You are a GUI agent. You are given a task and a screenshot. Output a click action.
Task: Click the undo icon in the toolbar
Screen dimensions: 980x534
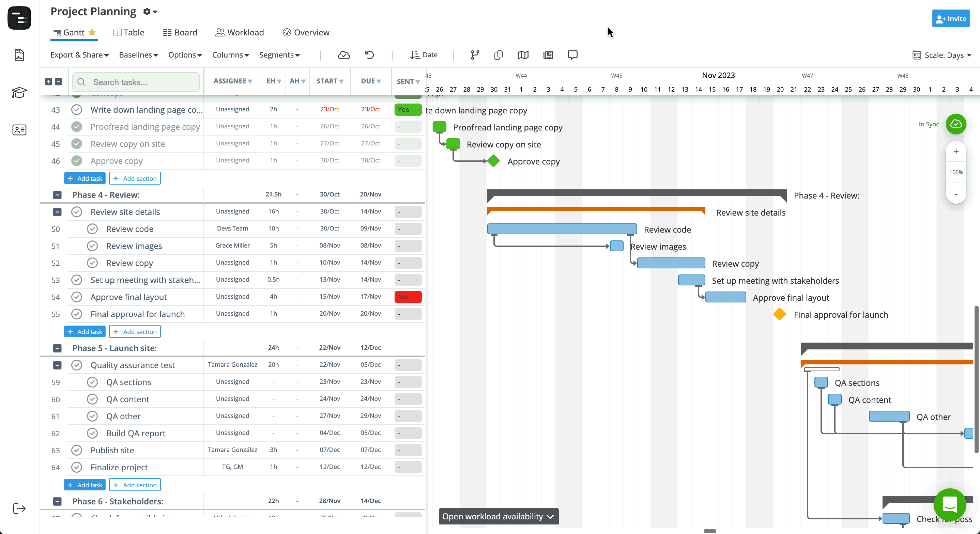click(x=369, y=55)
